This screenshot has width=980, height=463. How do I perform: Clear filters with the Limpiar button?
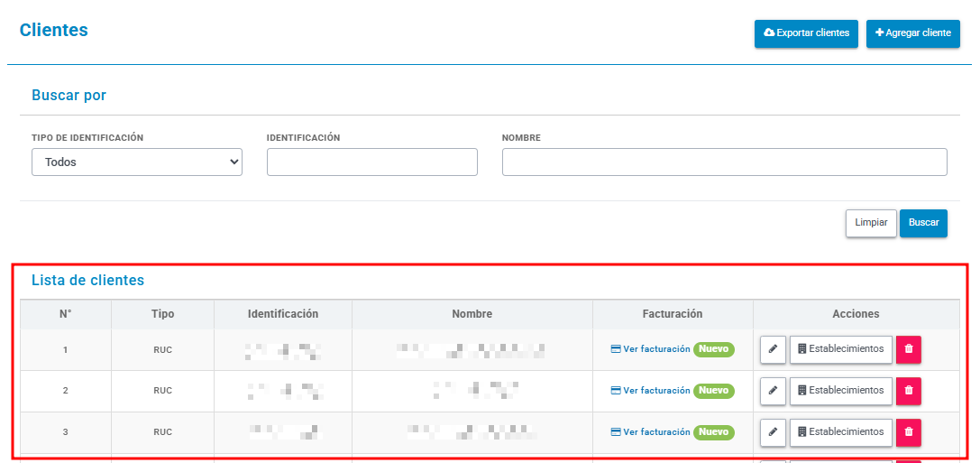(x=871, y=223)
